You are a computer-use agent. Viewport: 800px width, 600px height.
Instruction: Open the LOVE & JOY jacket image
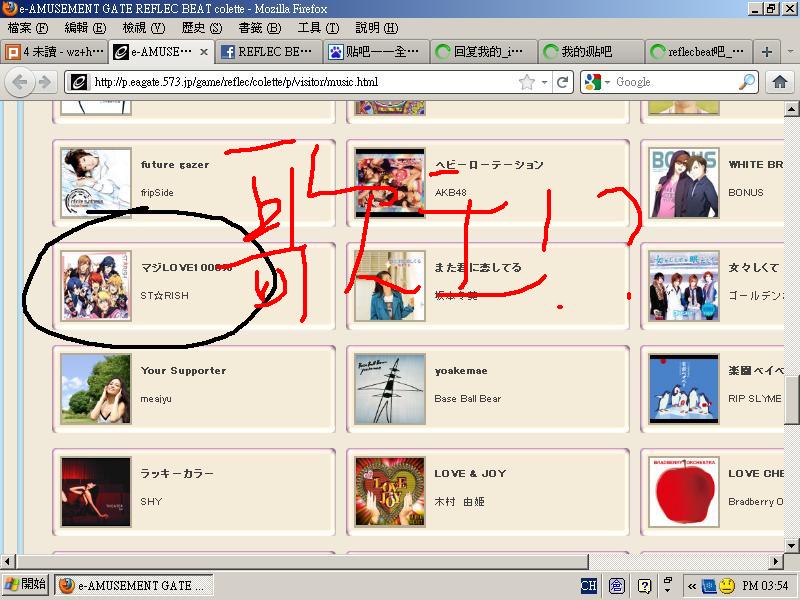(x=390, y=492)
